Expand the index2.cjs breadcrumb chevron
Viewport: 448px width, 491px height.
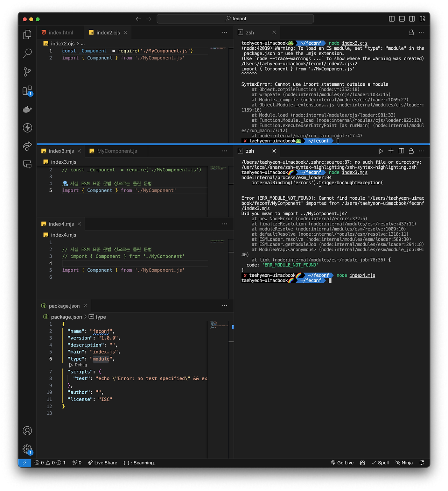78,44
